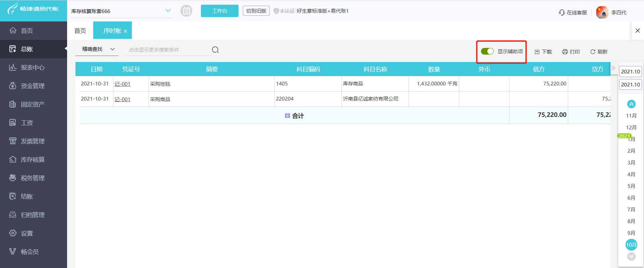Close the 序时账 tab
Viewport: 644px width, 268px height.
125,31
